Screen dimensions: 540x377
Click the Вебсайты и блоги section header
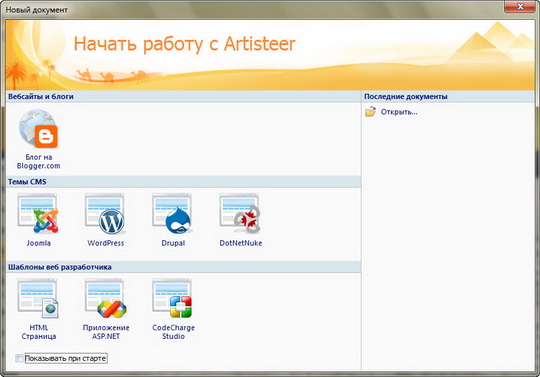pos(41,96)
